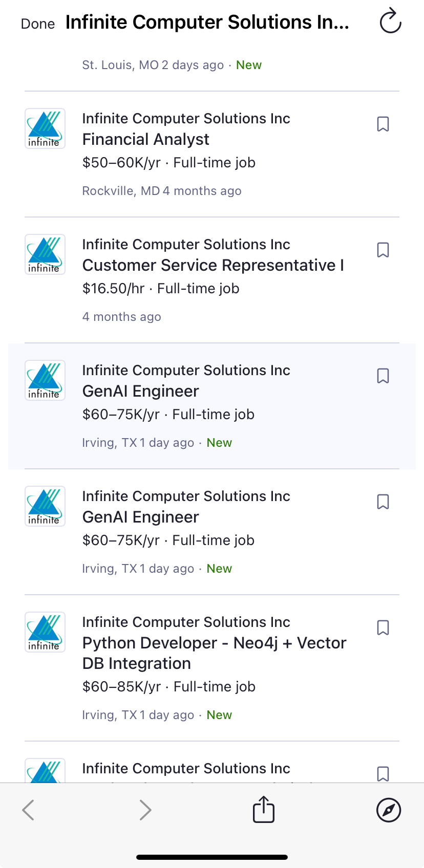424x868 pixels.
Task: Save the Customer Service Representative I job
Action: pos(383,250)
